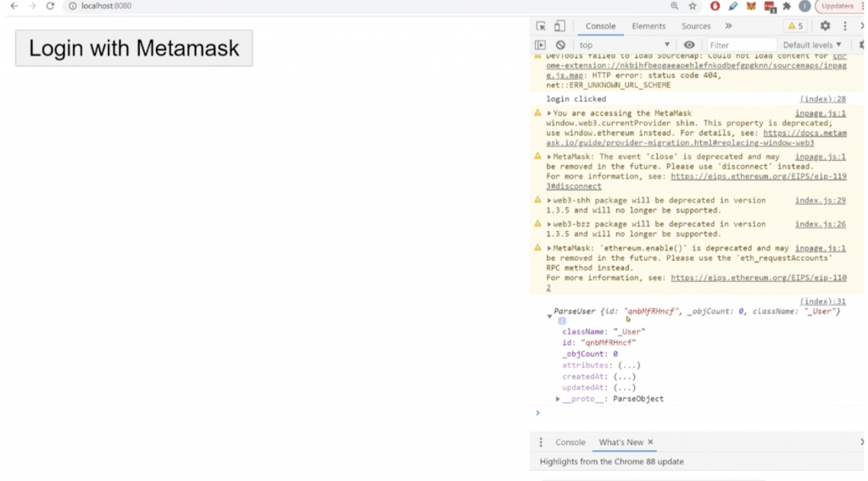868x481 pixels.
Task: Switch to the What's New tab
Action: coord(620,442)
